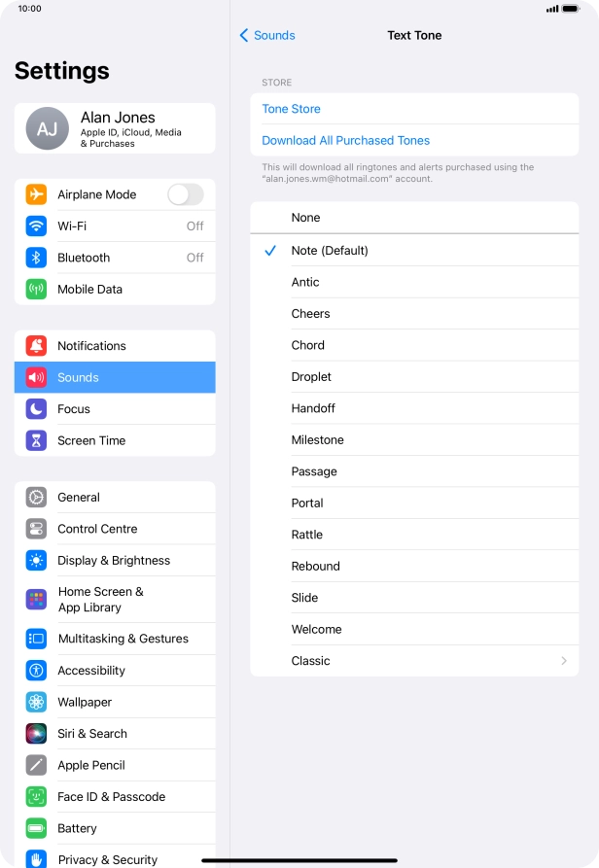Image resolution: width=599 pixels, height=868 pixels.
Task: Select the Droplet text tone
Action: click(414, 376)
